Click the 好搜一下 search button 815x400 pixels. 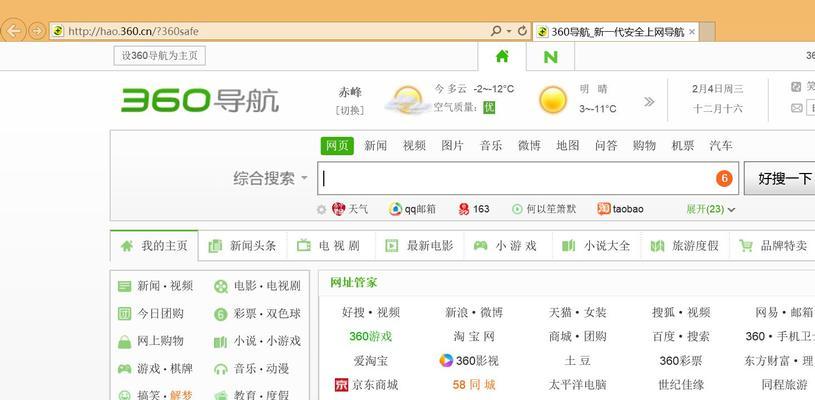point(780,178)
